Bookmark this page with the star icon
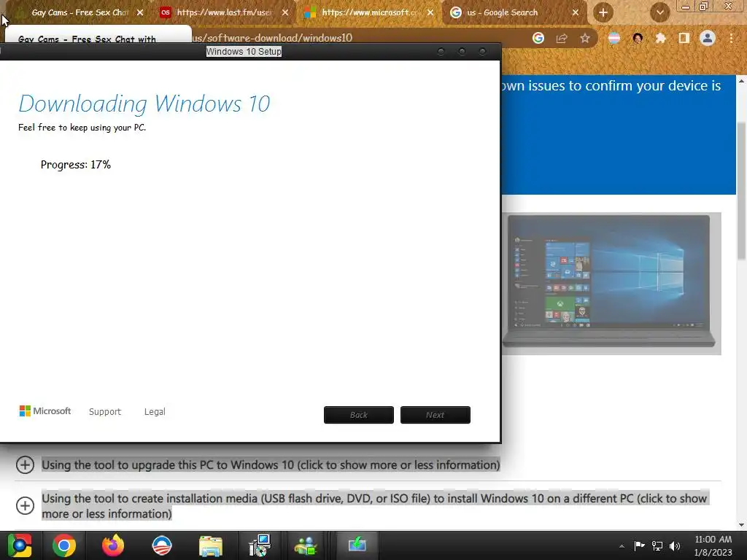The width and height of the screenshot is (747, 560). (585, 38)
